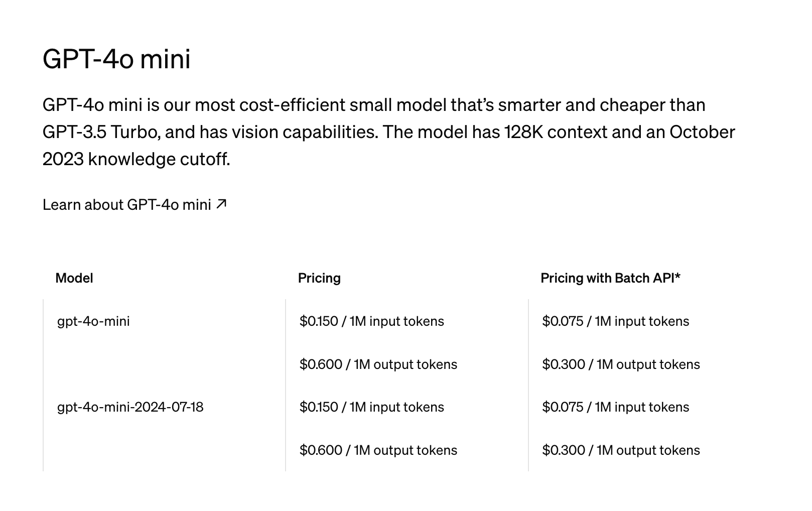Click the Pricing with Batch API* header
Image resolution: width=812 pixels, height=511 pixels.
[610, 278]
